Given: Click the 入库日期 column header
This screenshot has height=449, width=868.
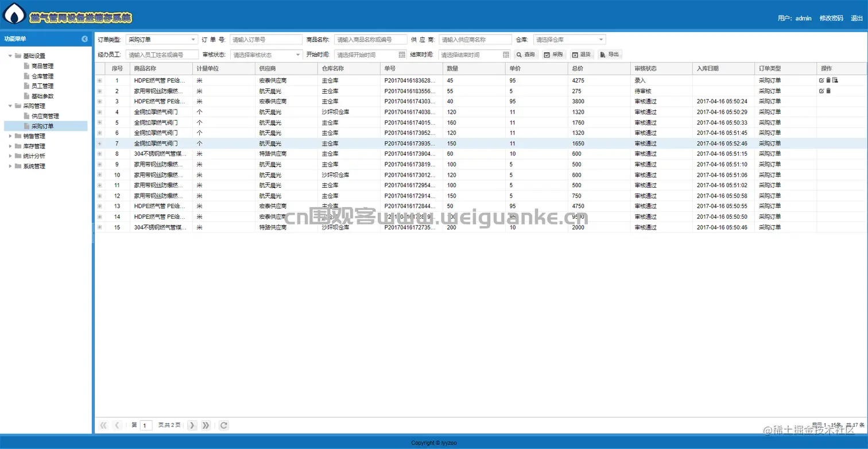Looking at the screenshot, I should [724, 68].
